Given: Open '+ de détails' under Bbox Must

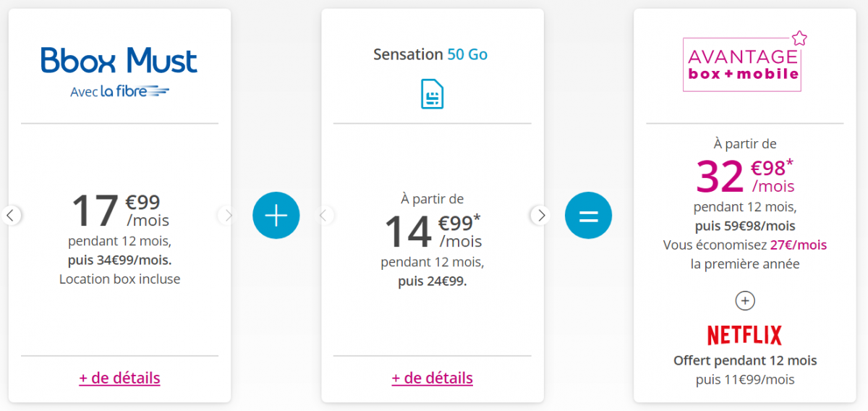Looking at the screenshot, I should click(x=119, y=378).
